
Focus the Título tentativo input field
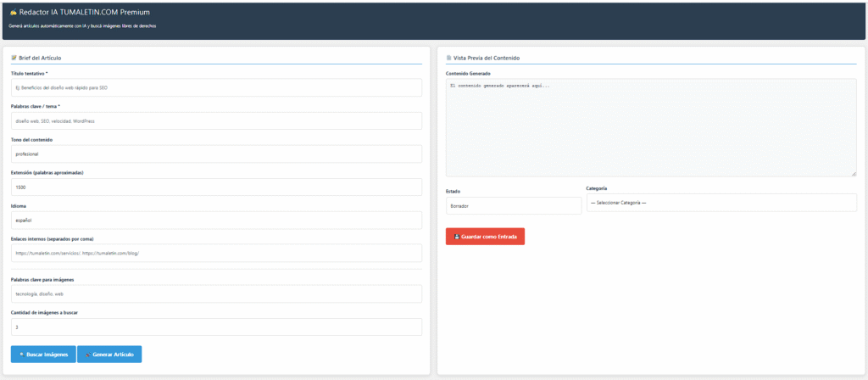tap(216, 87)
